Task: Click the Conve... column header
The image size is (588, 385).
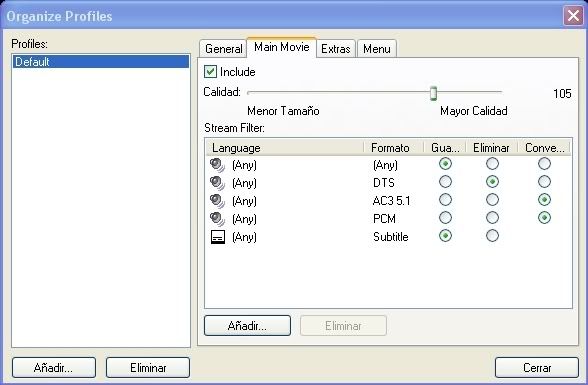Action: [544, 148]
